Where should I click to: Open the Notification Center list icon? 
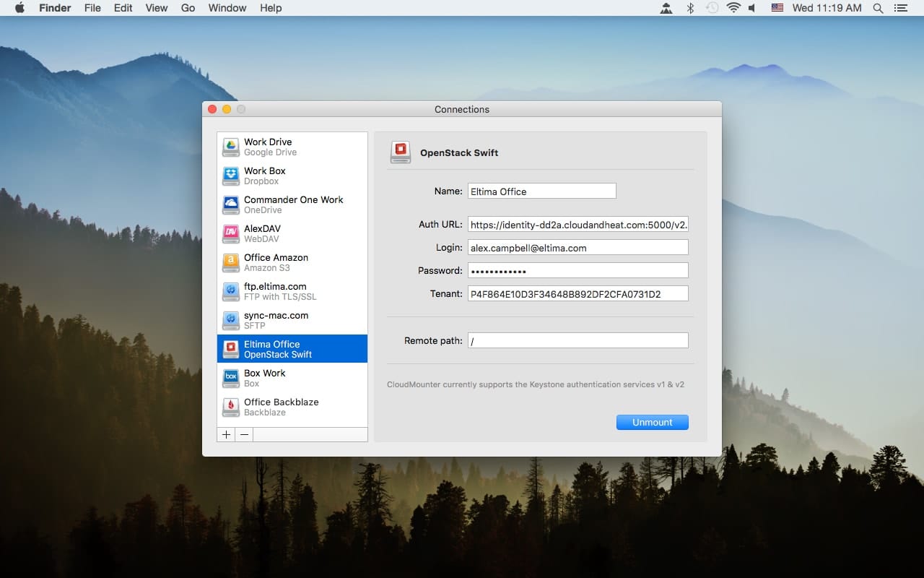900,8
